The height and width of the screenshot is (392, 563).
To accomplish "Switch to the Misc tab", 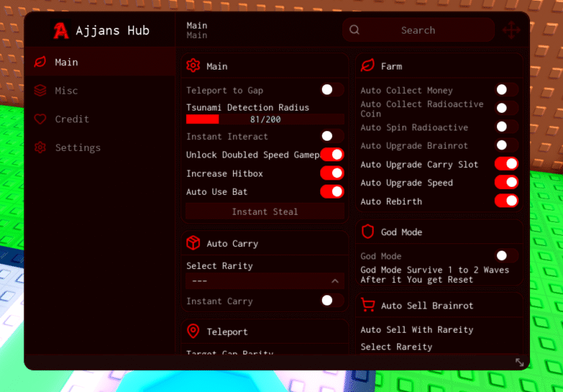I will pyautogui.click(x=100, y=90).
